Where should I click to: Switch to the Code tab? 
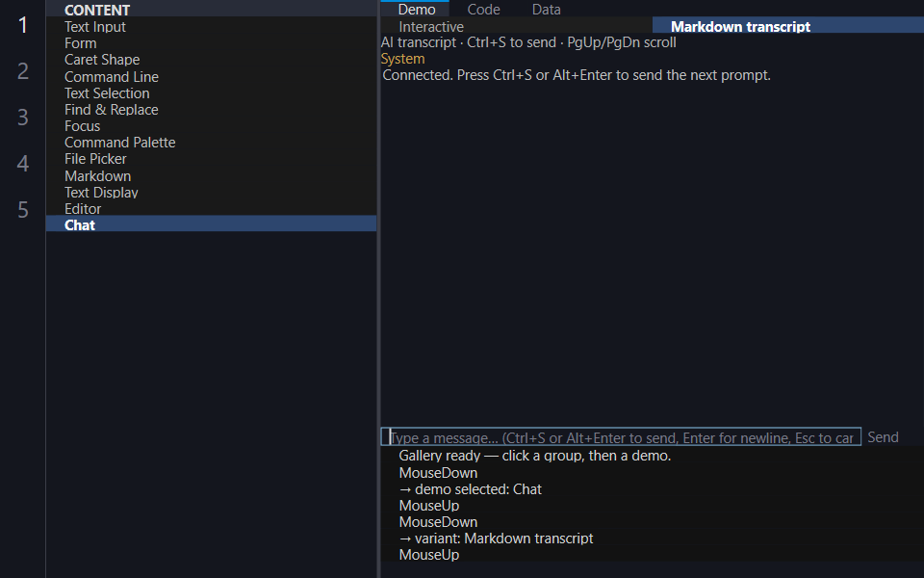point(484,9)
